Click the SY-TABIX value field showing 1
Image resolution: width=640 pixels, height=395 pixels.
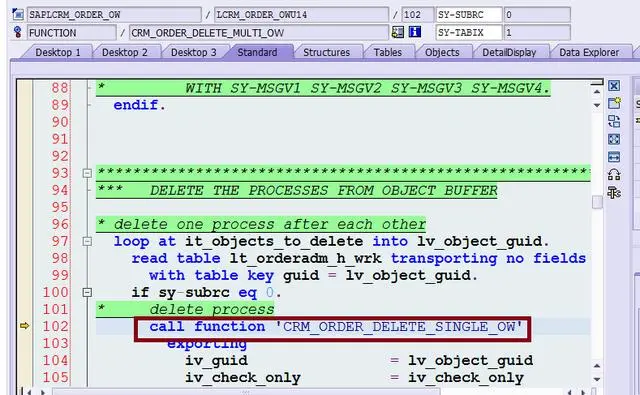tap(537, 33)
